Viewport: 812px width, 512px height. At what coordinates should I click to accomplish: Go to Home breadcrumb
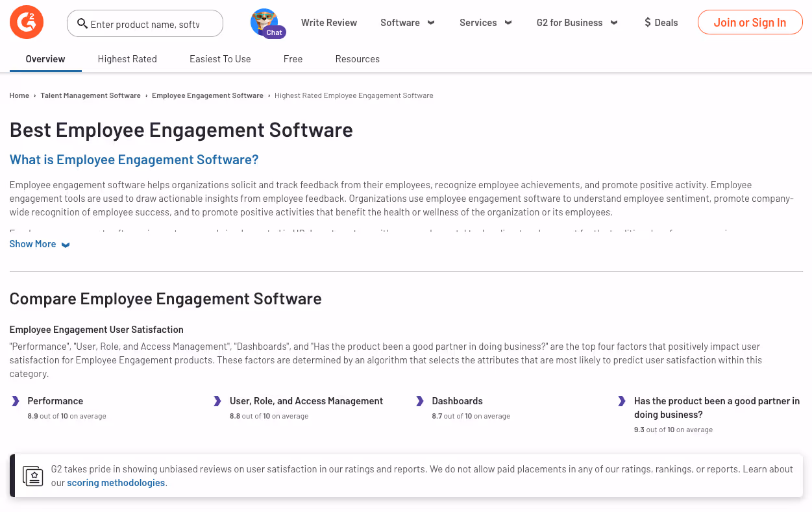coord(19,95)
